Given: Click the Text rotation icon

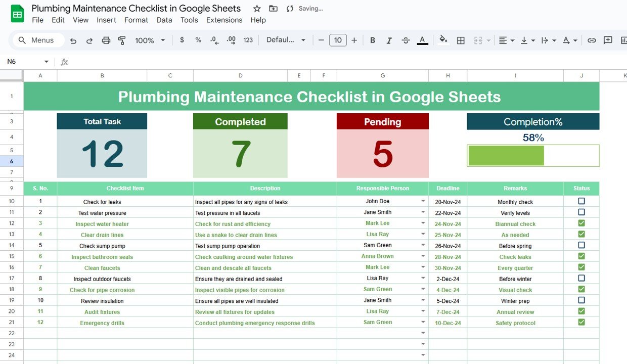Looking at the screenshot, I should tap(566, 40).
